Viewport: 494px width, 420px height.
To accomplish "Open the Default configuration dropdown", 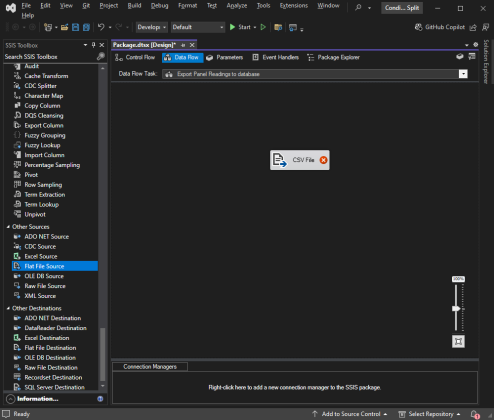I will click(198, 27).
